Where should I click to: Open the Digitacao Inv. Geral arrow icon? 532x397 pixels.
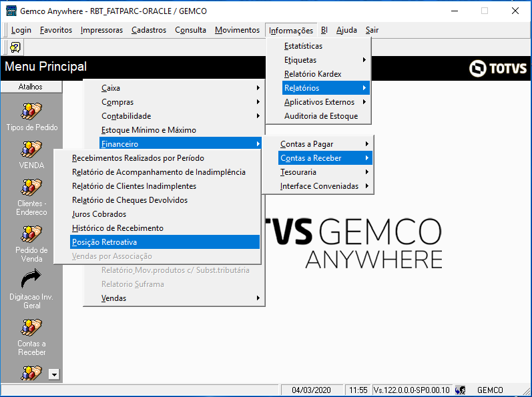31,279
